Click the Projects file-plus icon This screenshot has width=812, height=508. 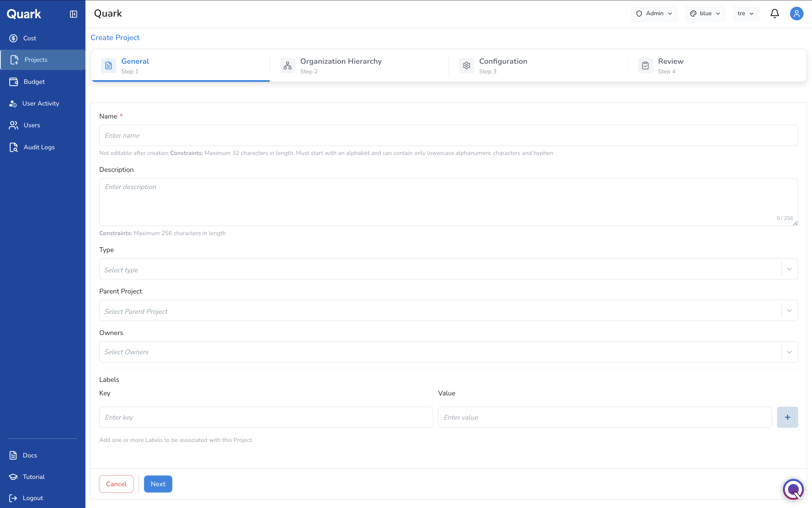click(x=14, y=60)
